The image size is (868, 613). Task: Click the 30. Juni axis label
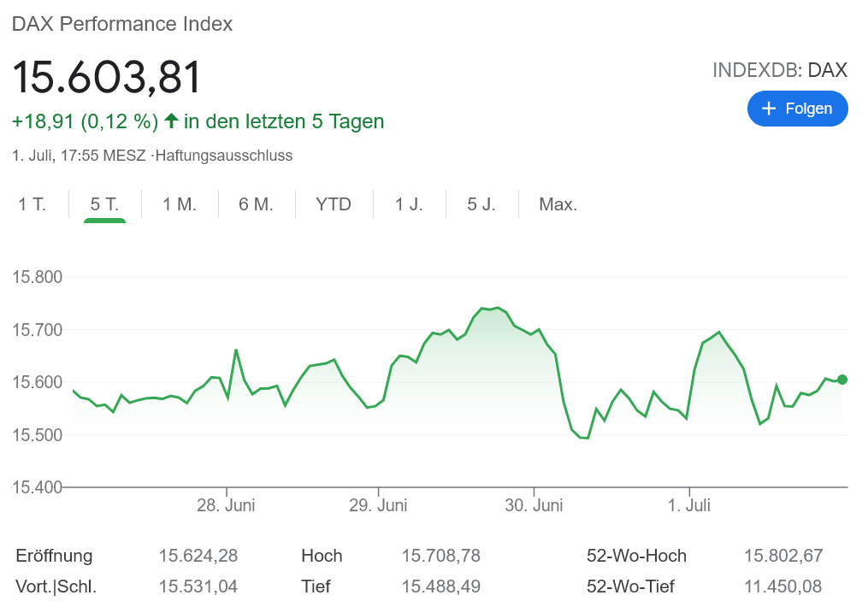[534, 505]
